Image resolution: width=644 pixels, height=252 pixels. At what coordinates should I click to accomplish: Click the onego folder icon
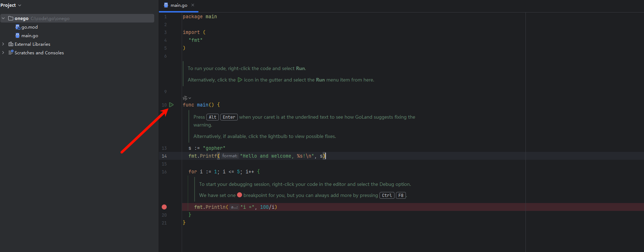(x=11, y=18)
